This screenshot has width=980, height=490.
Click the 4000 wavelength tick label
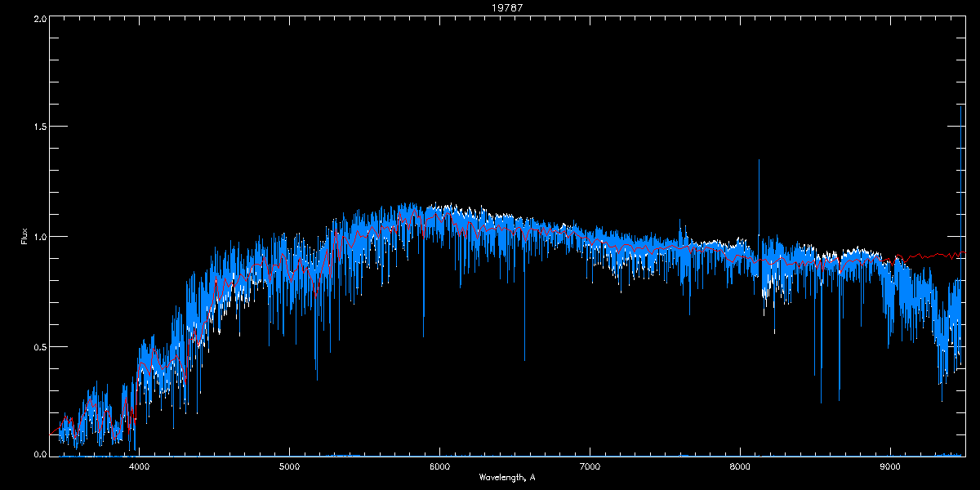click(x=139, y=467)
